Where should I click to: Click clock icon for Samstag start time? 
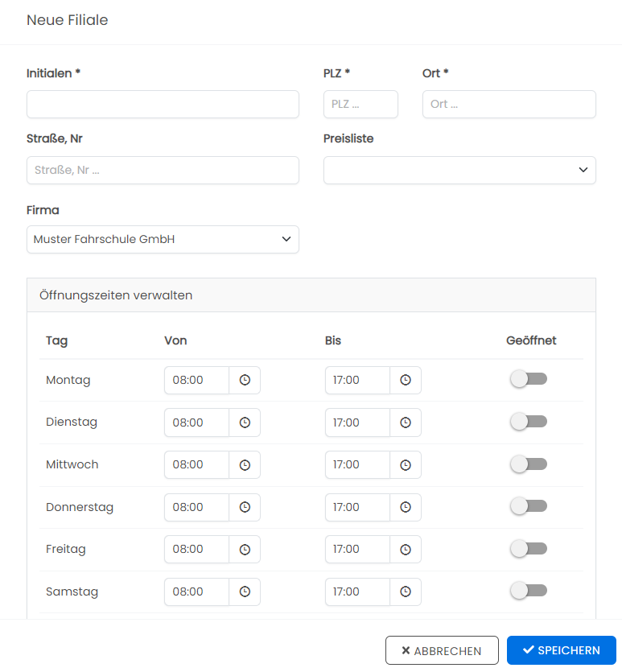[x=245, y=592]
